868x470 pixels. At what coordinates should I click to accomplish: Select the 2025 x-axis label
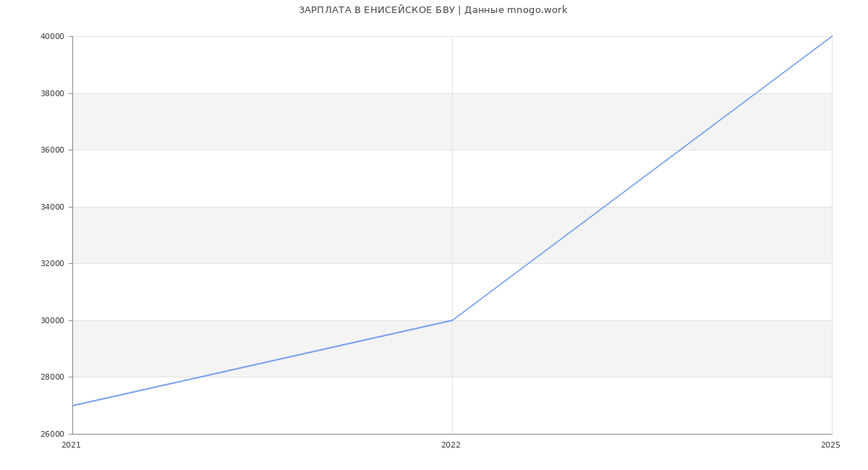coord(830,445)
